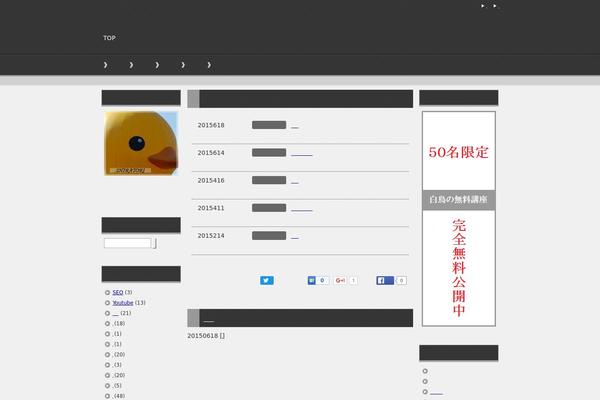This screenshot has height=400, width=600.
Task: Focus the sidebar search input field
Action: (x=128, y=243)
